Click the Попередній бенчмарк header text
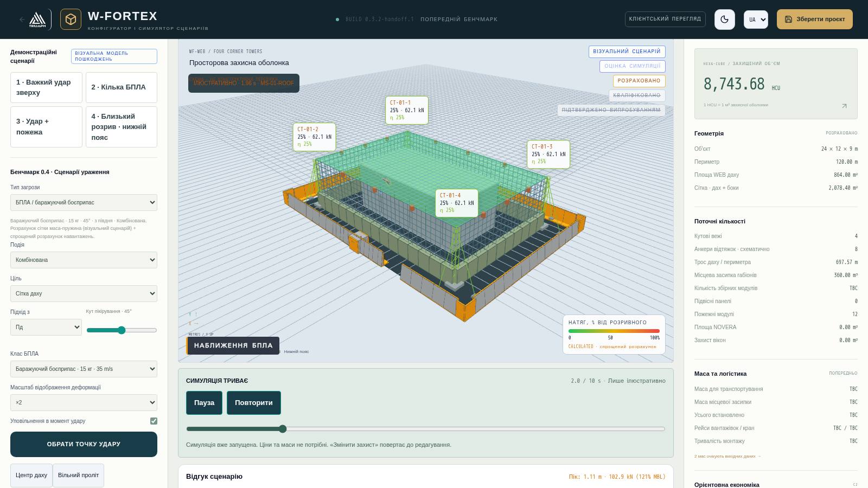Viewport: 868px width, 488px height. (x=459, y=20)
